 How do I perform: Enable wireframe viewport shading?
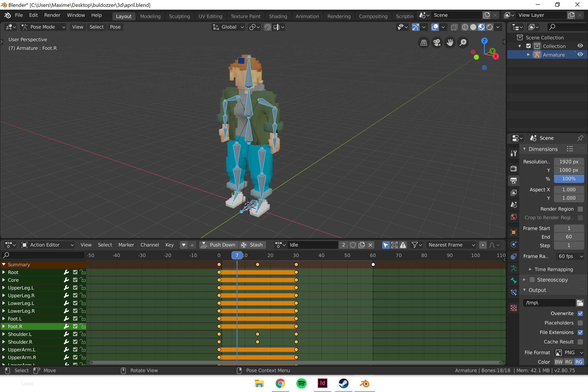[x=465, y=27]
